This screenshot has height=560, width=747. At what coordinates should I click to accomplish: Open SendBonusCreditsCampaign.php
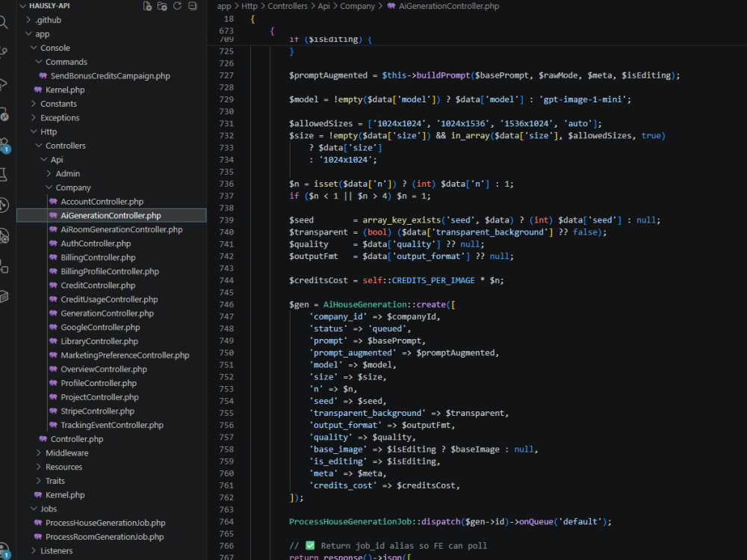(110, 75)
